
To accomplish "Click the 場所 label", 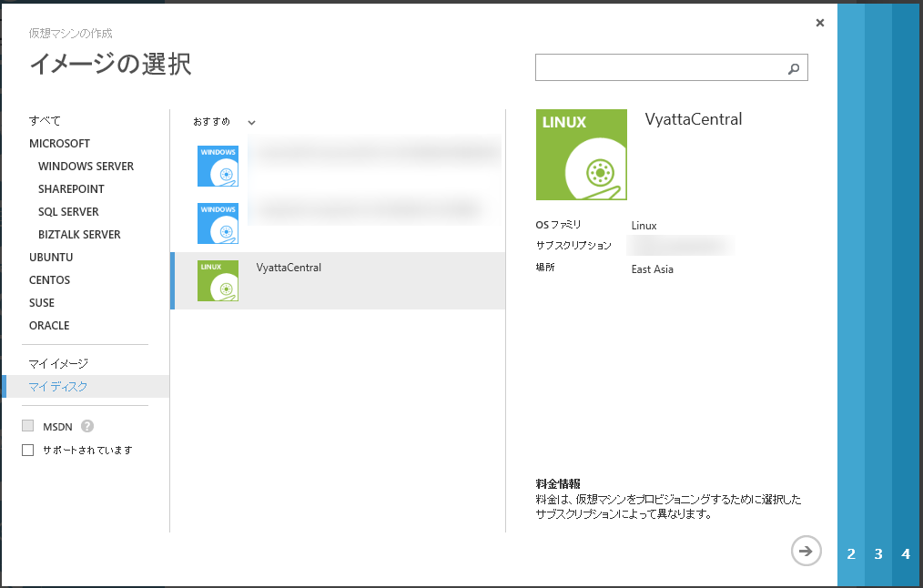I will click(x=545, y=268).
